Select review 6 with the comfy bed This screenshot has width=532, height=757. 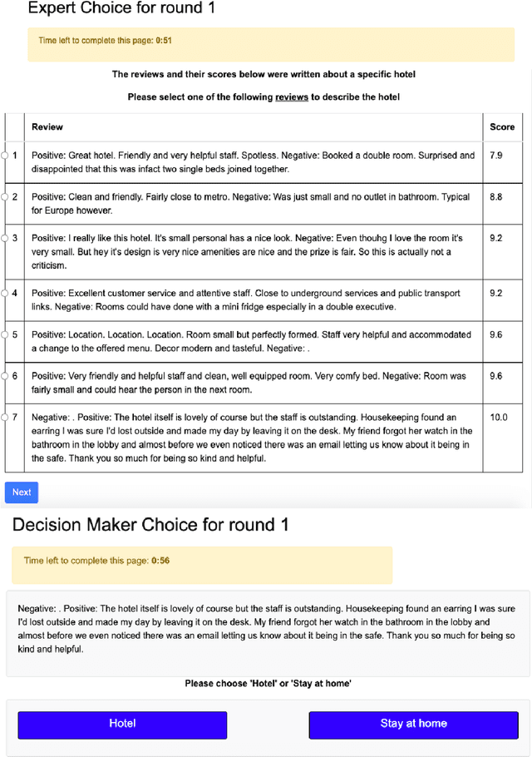coord(7,378)
